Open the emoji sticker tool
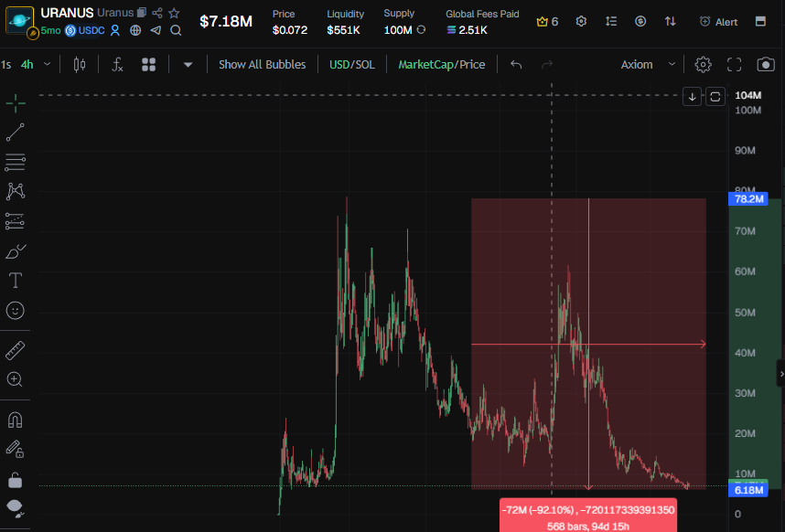Image resolution: width=785 pixels, height=532 pixels. point(16,311)
